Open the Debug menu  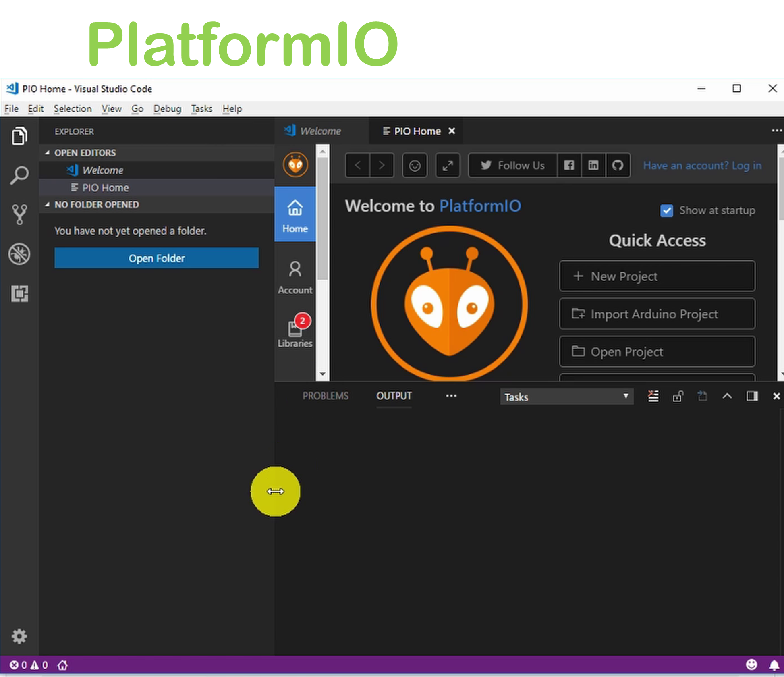tap(167, 109)
